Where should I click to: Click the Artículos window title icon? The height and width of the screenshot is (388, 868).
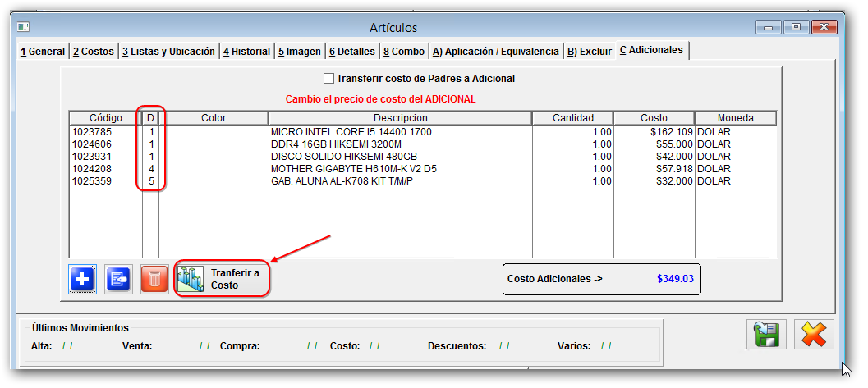(x=23, y=26)
